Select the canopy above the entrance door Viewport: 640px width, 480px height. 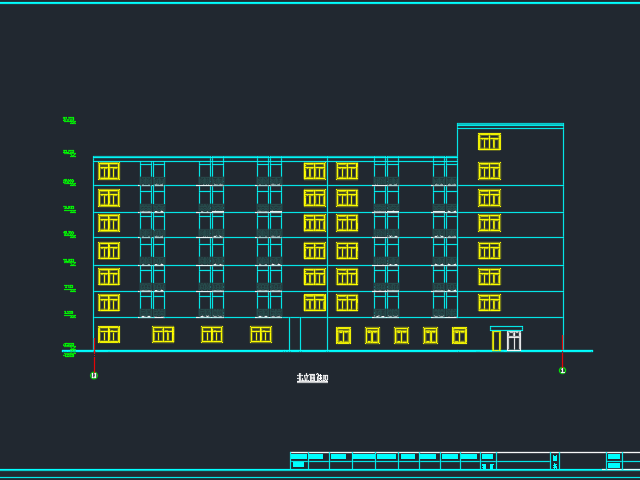[x=506, y=328]
